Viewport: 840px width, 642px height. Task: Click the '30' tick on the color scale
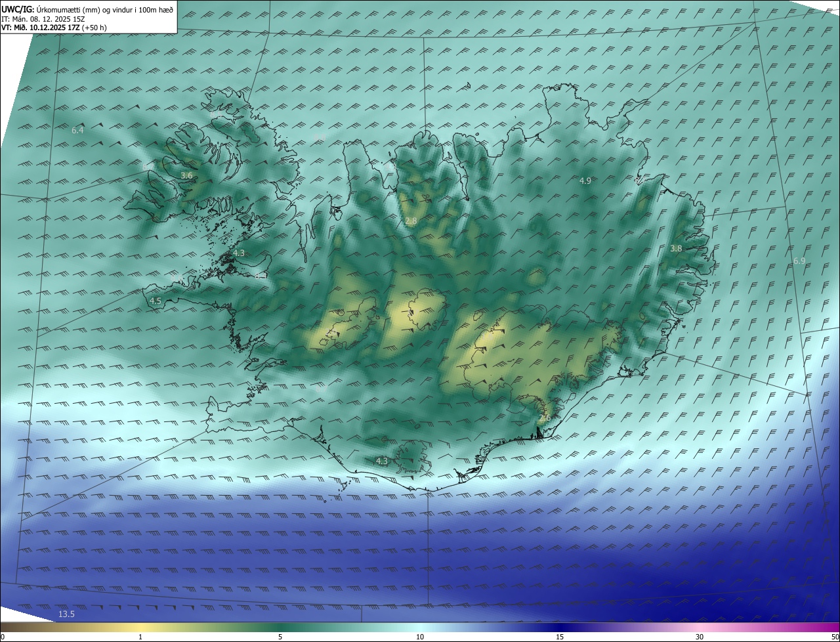click(x=700, y=637)
